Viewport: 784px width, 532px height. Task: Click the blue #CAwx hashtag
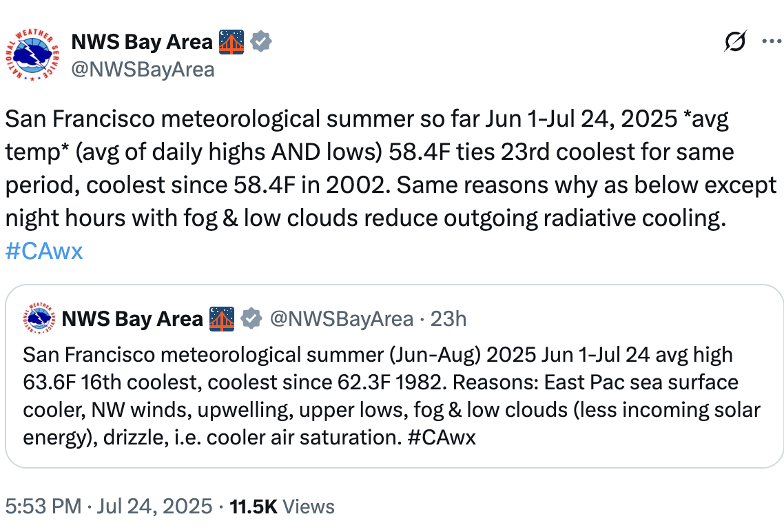point(44,251)
